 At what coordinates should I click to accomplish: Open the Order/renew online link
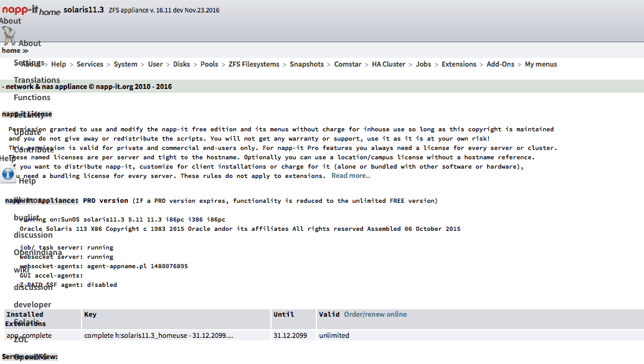376,314
